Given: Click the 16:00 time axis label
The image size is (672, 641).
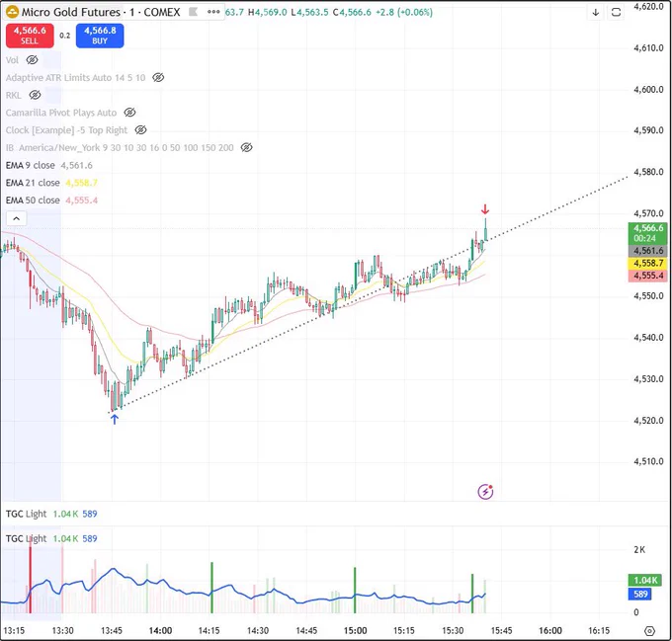Looking at the screenshot, I should point(550,631).
